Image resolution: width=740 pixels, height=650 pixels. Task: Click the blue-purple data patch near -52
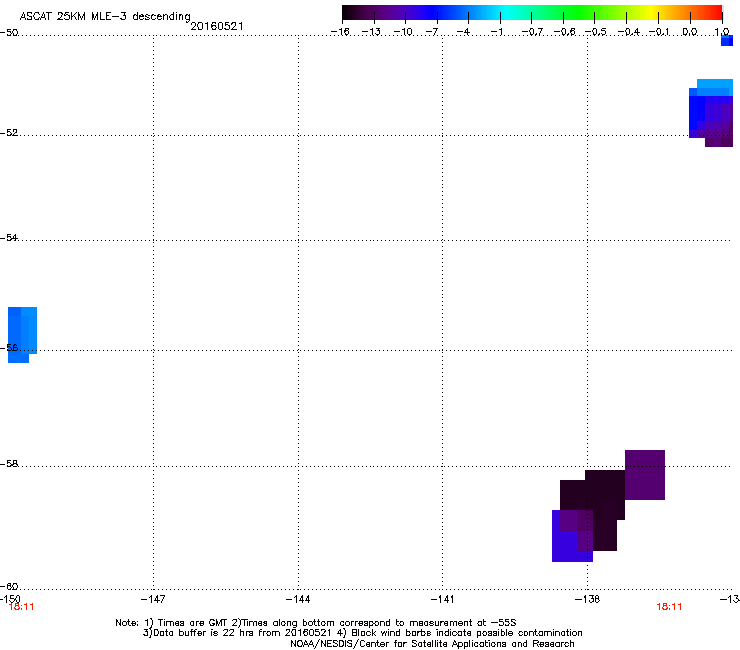[x=711, y=113]
